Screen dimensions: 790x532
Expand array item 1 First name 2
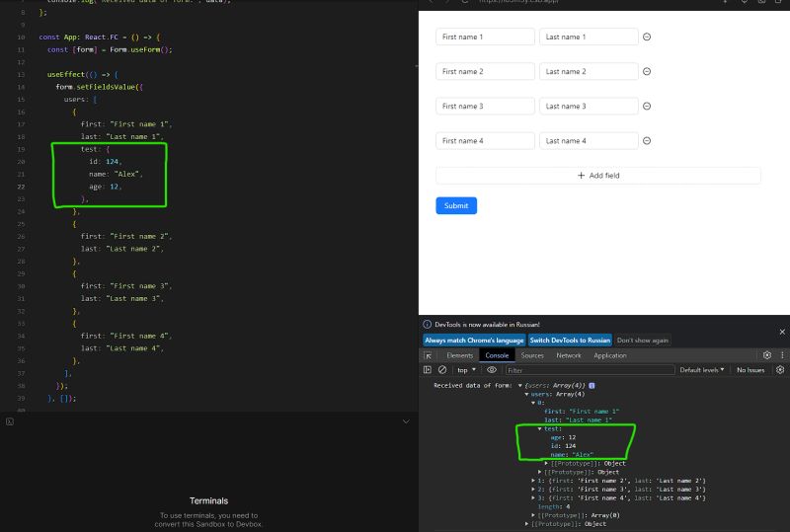pyautogui.click(x=533, y=481)
